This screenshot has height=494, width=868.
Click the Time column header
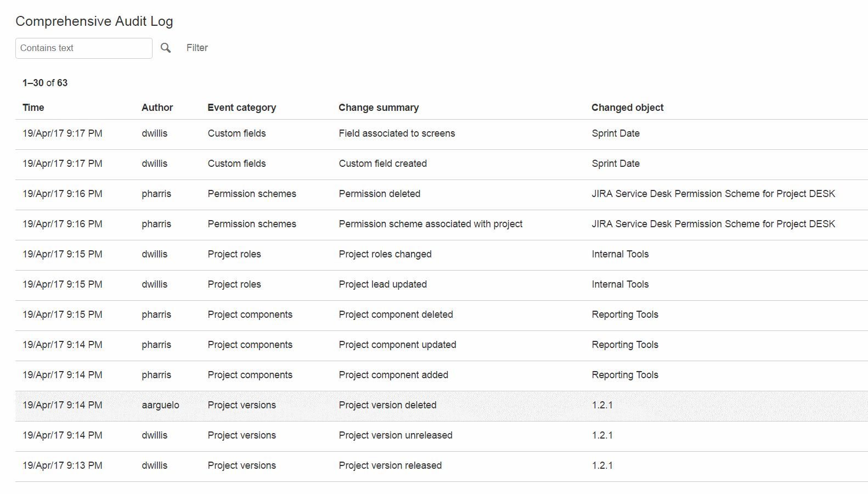click(x=33, y=108)
